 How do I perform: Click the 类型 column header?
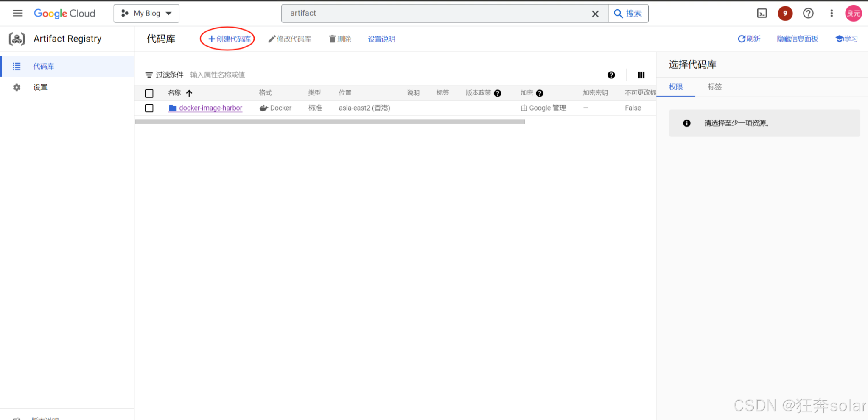314,93
